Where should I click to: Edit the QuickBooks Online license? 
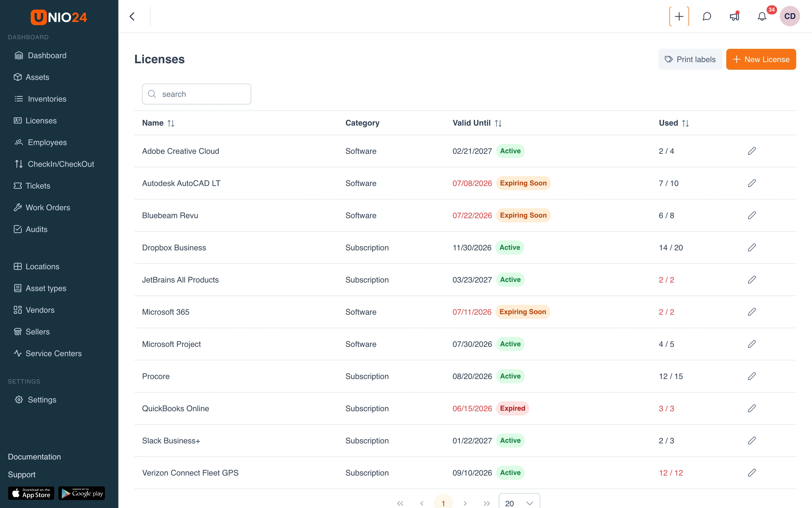tap(752, 409)
